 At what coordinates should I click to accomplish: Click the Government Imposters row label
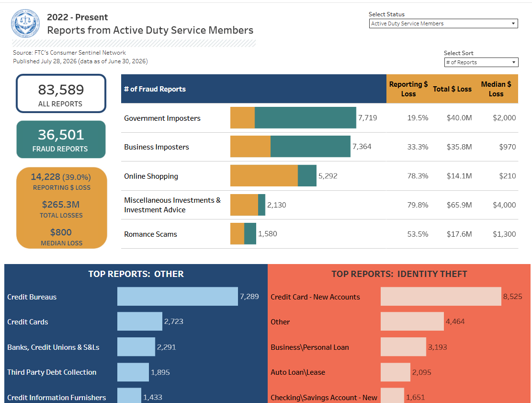click(x=162, y=118)
